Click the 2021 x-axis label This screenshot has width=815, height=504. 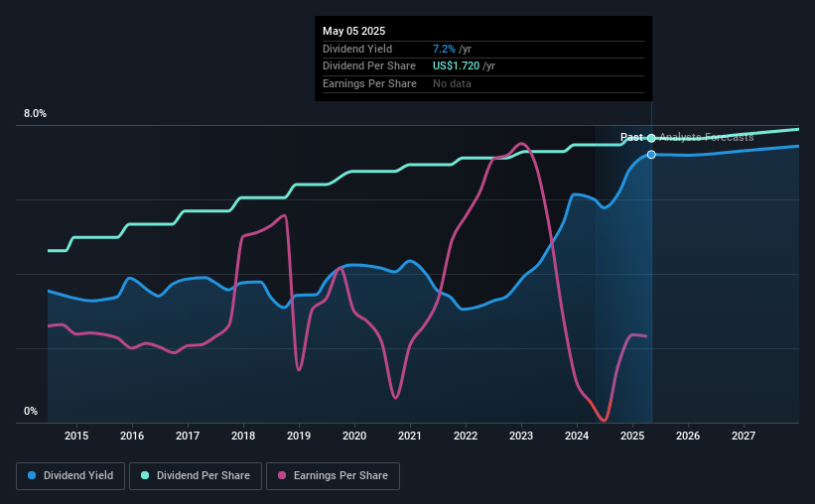410,436
